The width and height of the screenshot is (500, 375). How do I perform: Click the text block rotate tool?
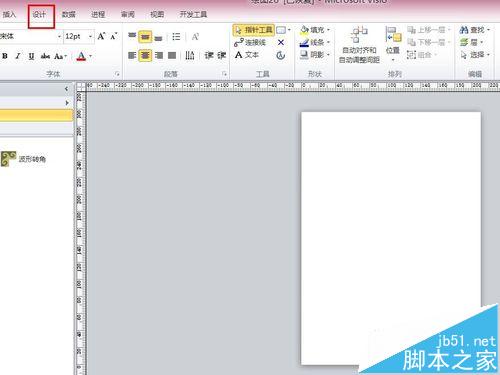(x=281, y=55)
